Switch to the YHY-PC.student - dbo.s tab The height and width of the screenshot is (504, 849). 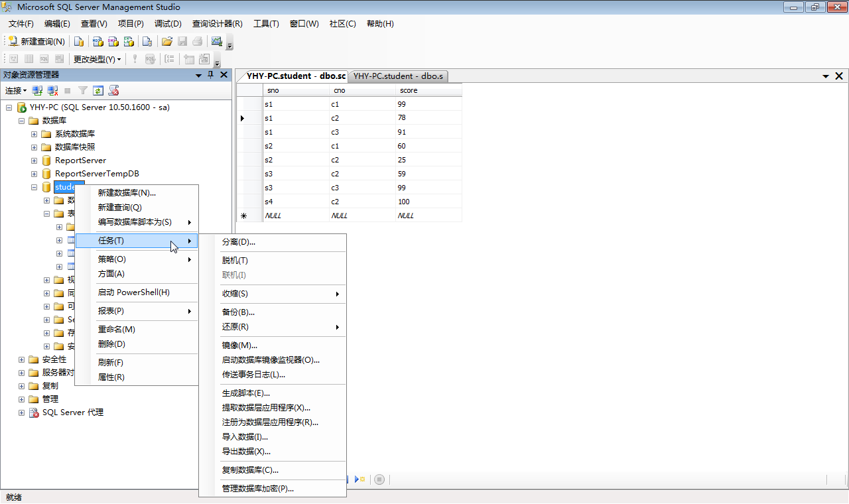coord(398,76)
